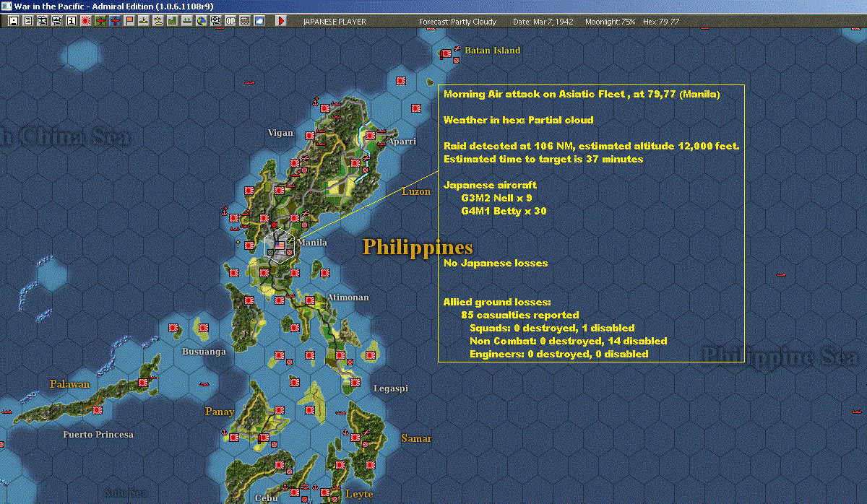
Task: Click the rising sun flag toolbar icon
Action: [x=85, y=21]
